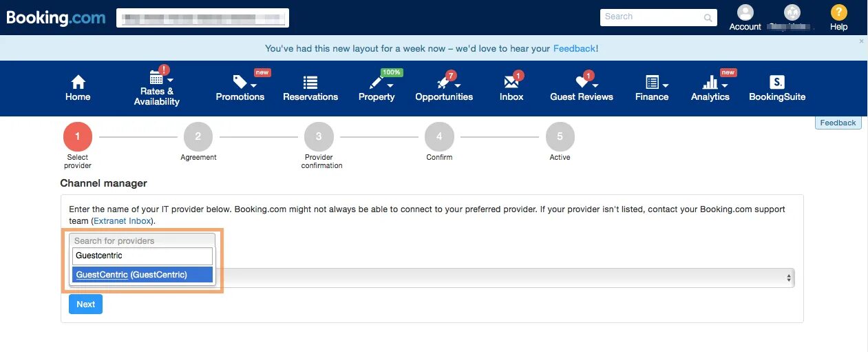Open the Opportunities rocket icon
The image size is (868, 352).
tap(443, 82)
